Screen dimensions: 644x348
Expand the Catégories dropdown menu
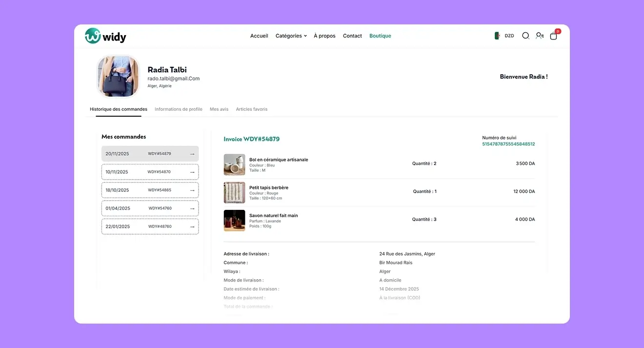coord(291,36)
